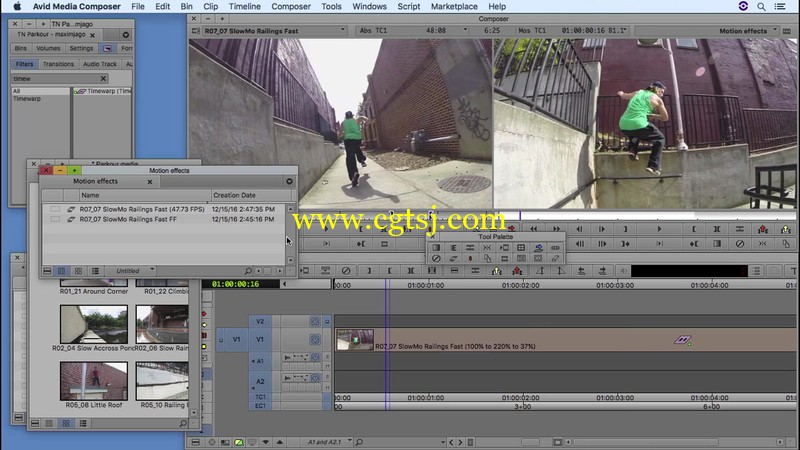Click the Rewind button under record monitor
Viewport: 800px width, 450px height.
point(534,229)
